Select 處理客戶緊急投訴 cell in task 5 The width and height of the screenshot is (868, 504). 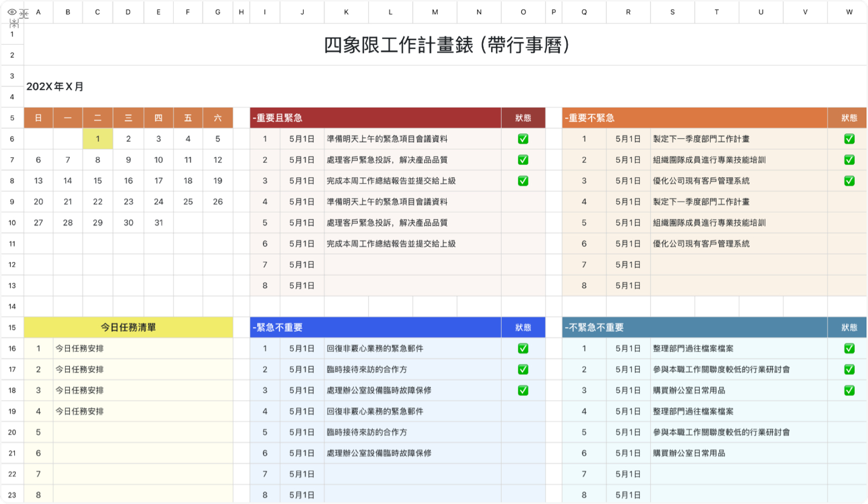[x=412, y=223]
